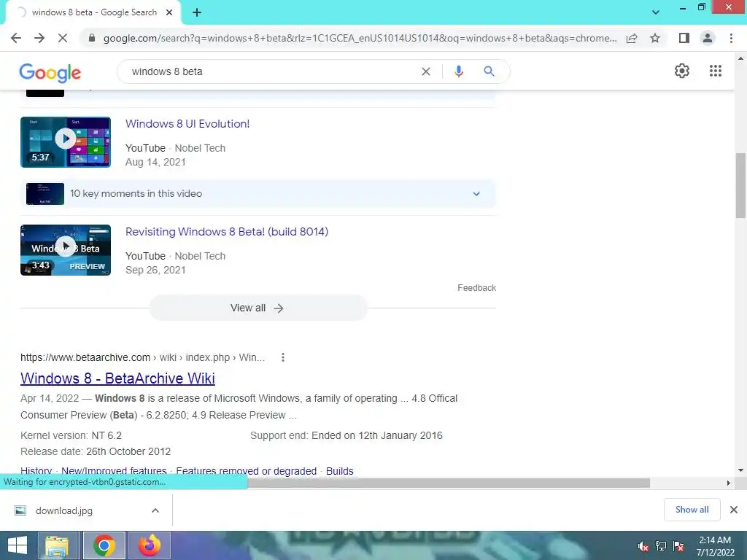This screenshot has width=747, height=560.
Task: Open the Google apps grid
Action: tap(715, 71)
